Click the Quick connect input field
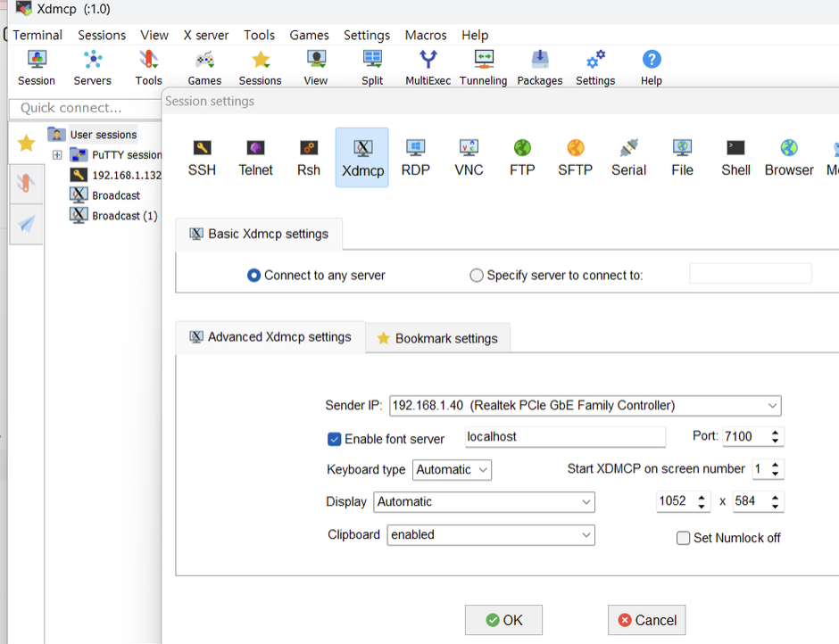The height and width of the screenshot is (644, 839). point(86,109)
